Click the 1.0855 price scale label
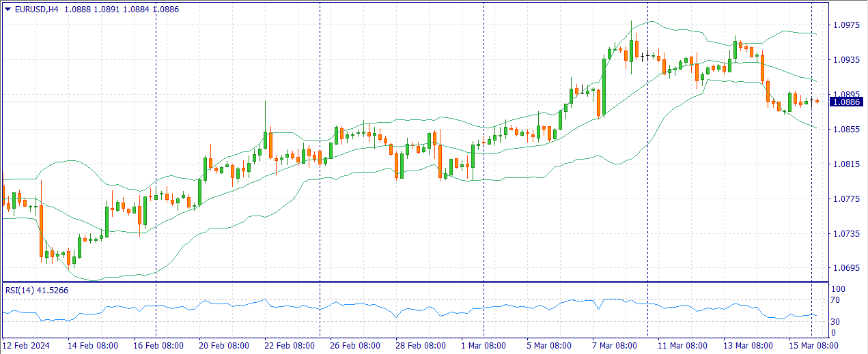 tap(845, 129)
